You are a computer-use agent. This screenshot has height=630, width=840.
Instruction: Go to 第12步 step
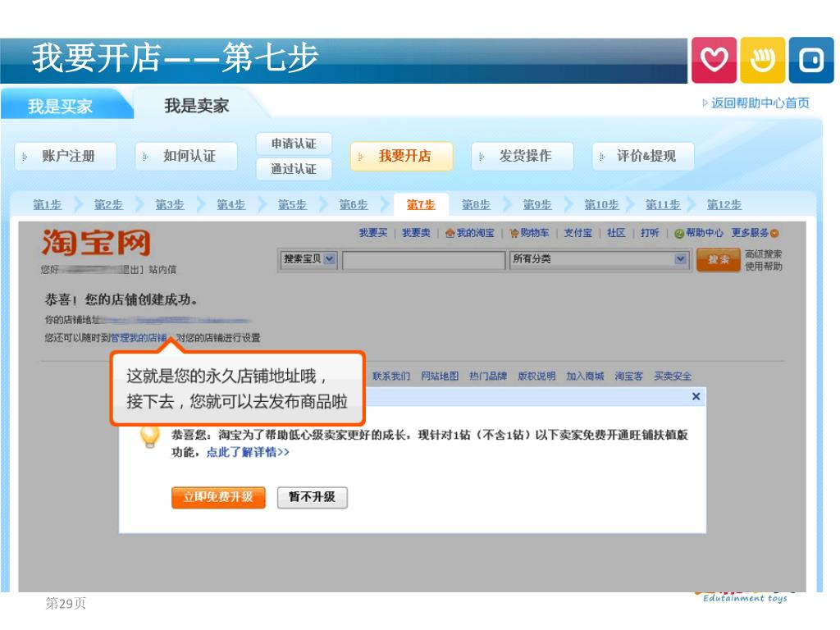(x=724, y=204)
